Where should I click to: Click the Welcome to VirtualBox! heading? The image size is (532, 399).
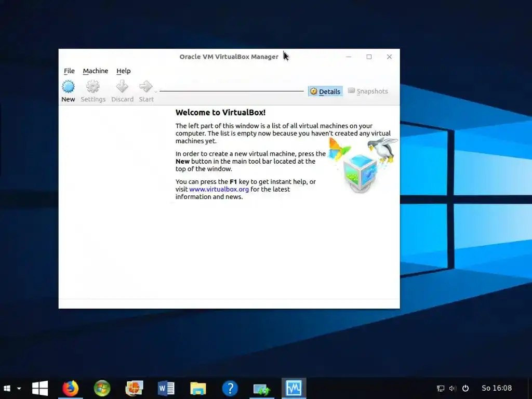(x=220, y=112)
